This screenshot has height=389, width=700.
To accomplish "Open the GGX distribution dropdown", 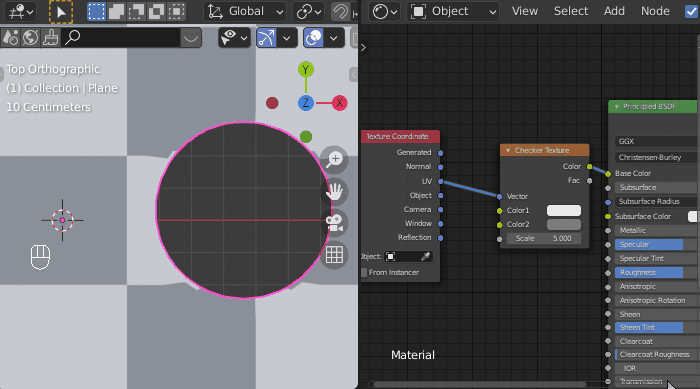I will click(x=655, y=141).
